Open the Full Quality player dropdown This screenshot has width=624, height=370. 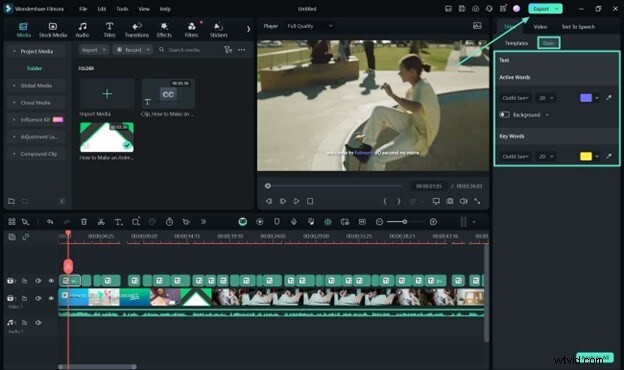click(310, 26)
